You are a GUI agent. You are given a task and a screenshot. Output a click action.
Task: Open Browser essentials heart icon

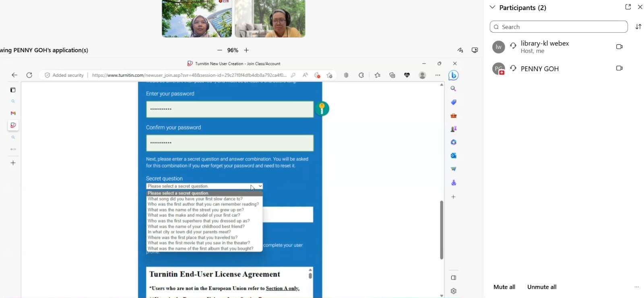pyautogui.click(x=407, y=75)
